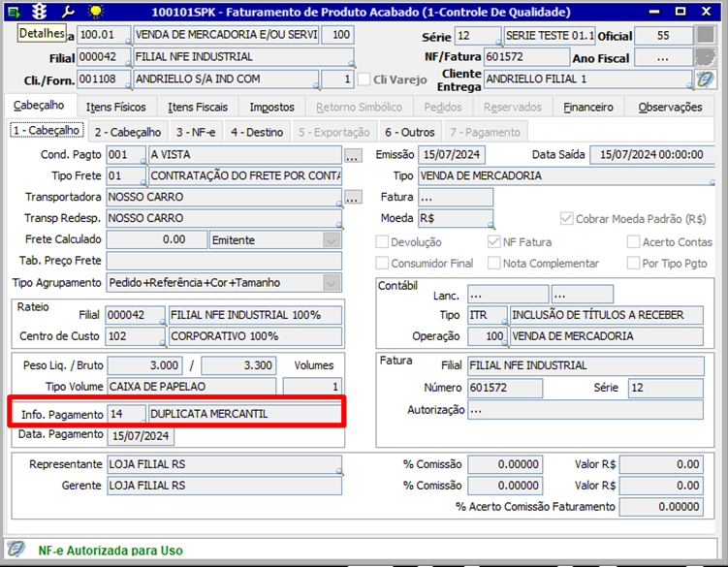Select the 4 - Destino sub-tab
This screenshot has width=728, height=567.
click(x=257, y=133)
